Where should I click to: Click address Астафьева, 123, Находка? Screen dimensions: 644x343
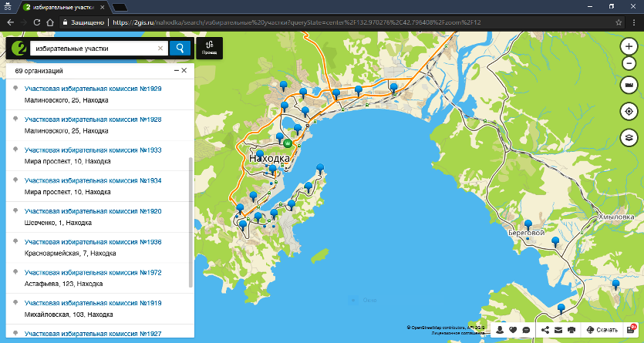click(x=64, y=284)
